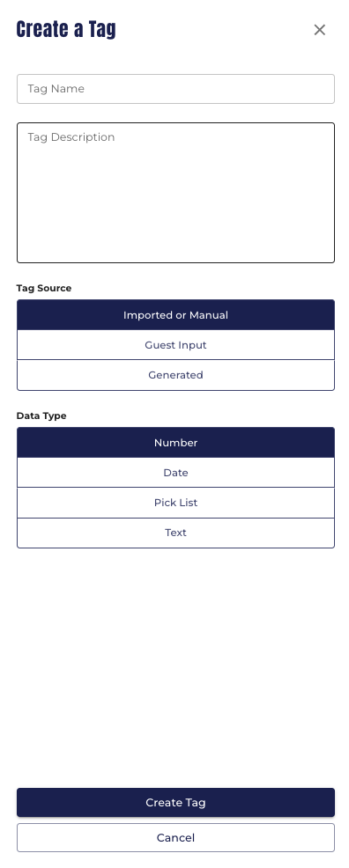The width and height of the screenshot is (349, 868).
Task: Click the Tag Description placeholder text
Action: pos(71,137)
